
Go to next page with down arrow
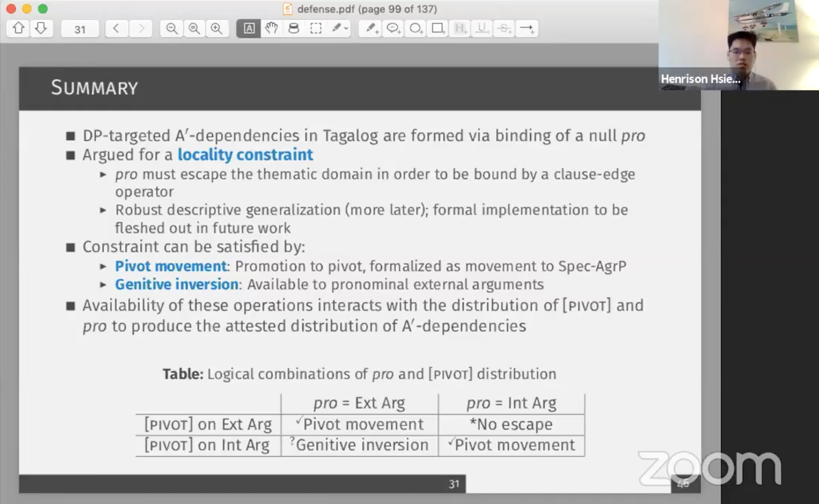41,28
